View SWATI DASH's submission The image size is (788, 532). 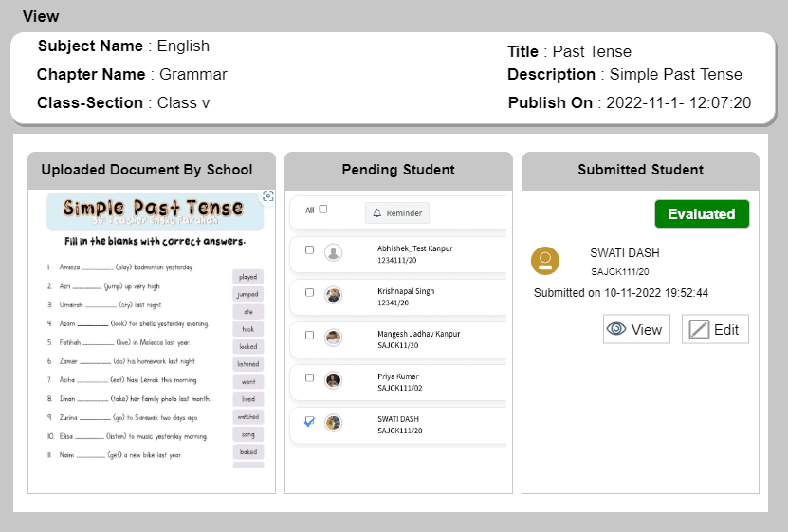pyautogui.click(x=636, y=330)
